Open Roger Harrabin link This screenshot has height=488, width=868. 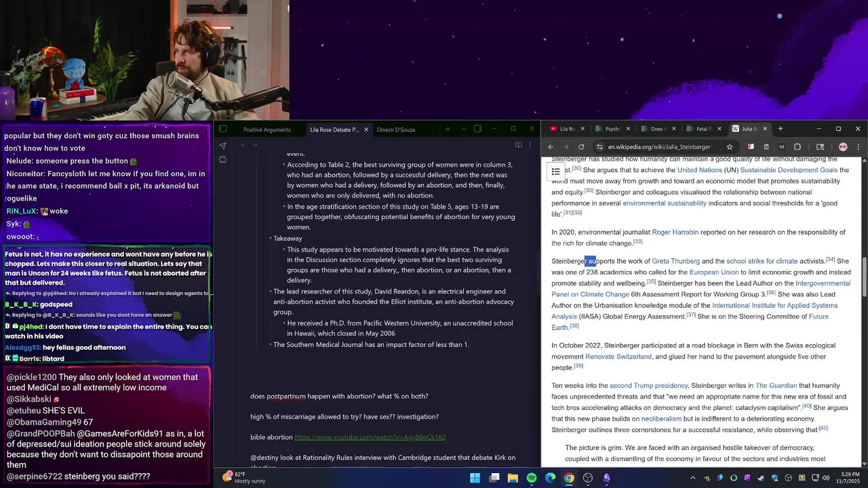click(675, 232)
